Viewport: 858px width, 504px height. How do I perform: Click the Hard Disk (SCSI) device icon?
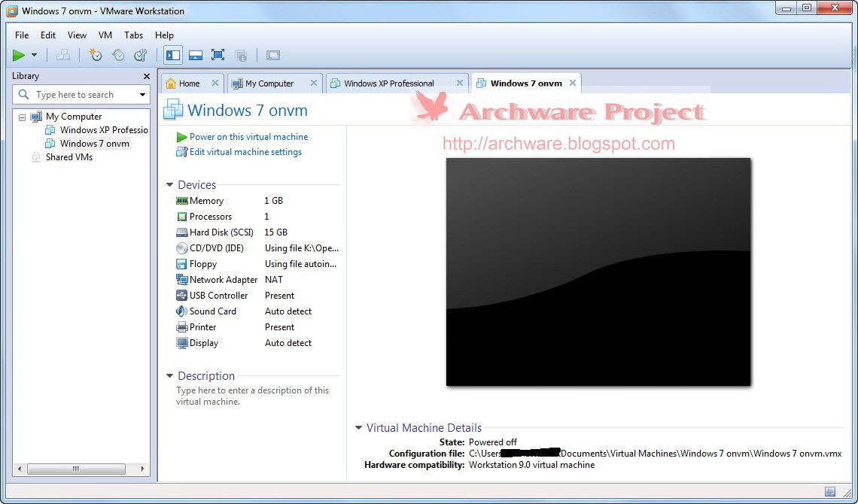pyautogui.click(x=181, y=233)
